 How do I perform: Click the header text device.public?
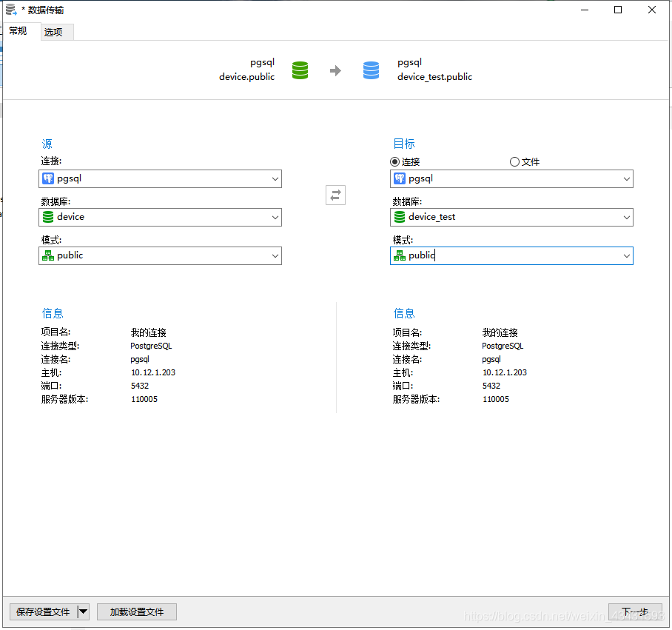(247, 77)
